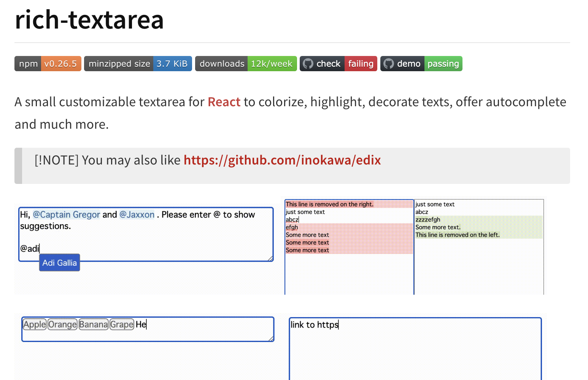Viewport: 588px width, 380px height.
Task: Click 'Some more text.' line in right diff pane
Action: tap(438, 227)
